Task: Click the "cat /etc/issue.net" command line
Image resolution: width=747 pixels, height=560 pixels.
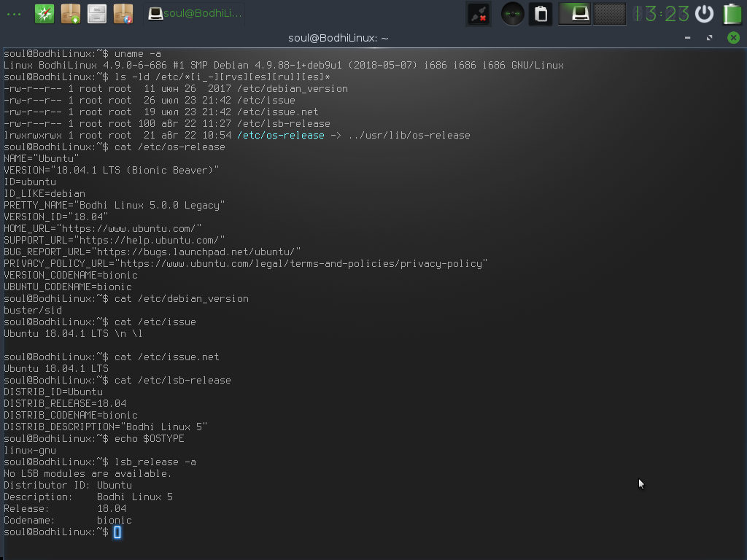Action: (x=112, y=357)
